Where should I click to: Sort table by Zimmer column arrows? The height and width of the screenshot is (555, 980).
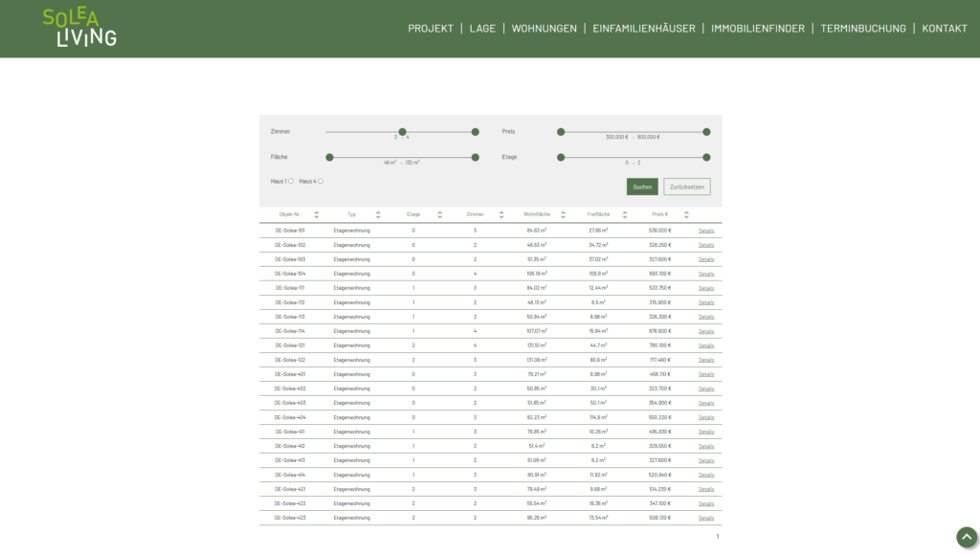tap(501, 214)
